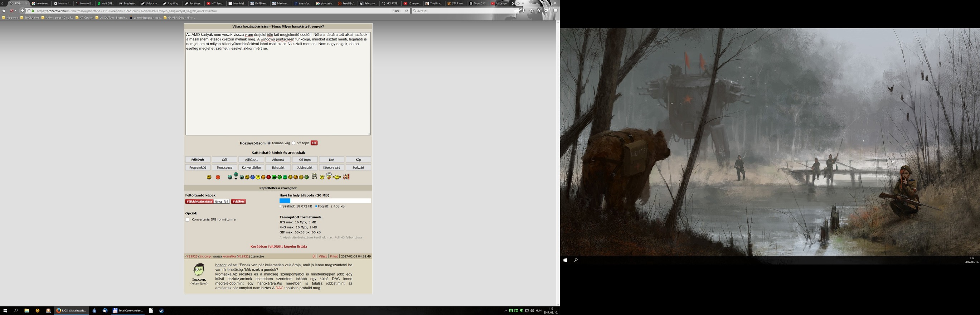This screenshot has height=315, width=980.
Task: Click the Aláhúzott underline button
Action: tap(251, 160)
